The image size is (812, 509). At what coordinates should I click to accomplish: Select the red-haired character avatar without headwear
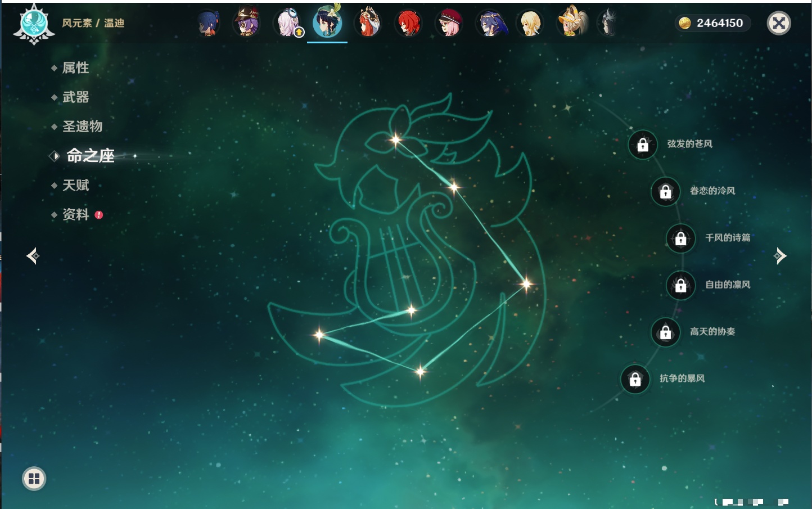(x=409, y=24)
